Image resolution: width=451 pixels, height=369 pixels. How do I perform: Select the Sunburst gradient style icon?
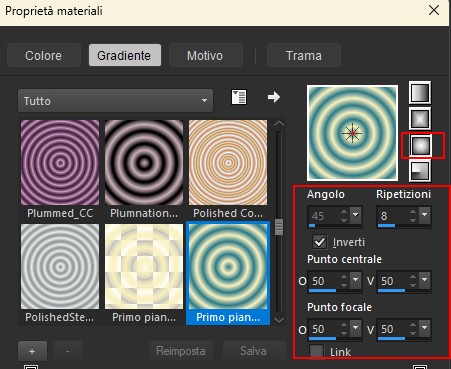coord(420,145)
